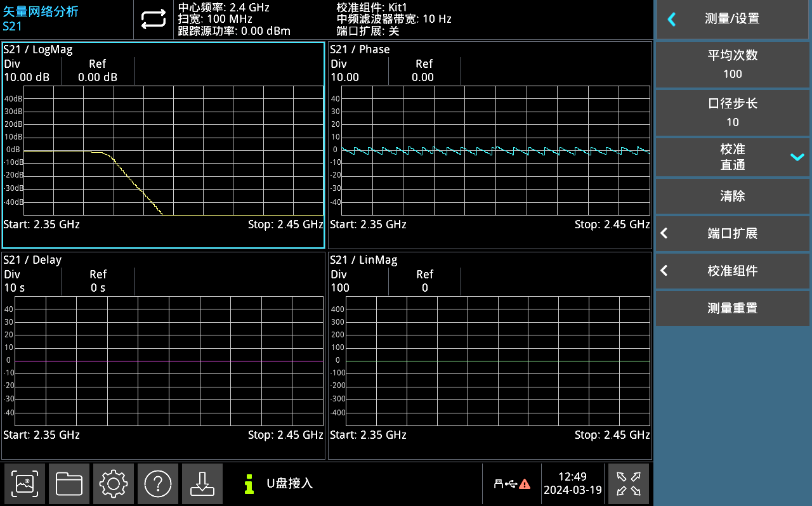Open the settings gear icon
Image resolution: width=812 pixels, height=506 pixels.
(x=114, y=484)
